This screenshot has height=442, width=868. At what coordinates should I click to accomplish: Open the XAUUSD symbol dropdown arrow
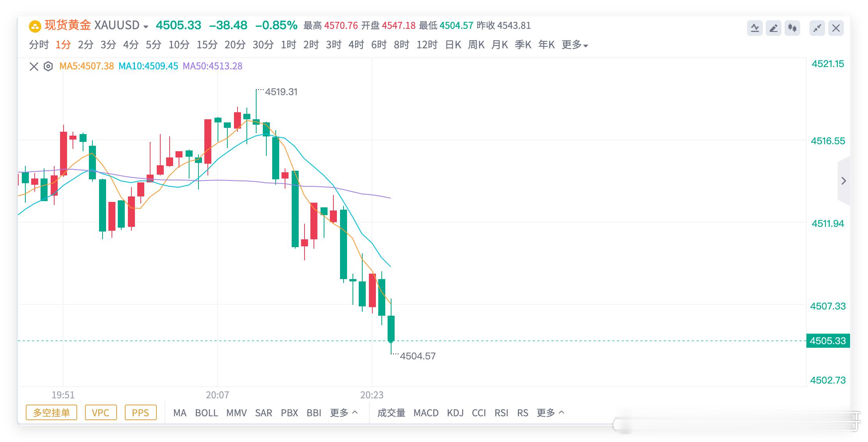coord(146,27)
